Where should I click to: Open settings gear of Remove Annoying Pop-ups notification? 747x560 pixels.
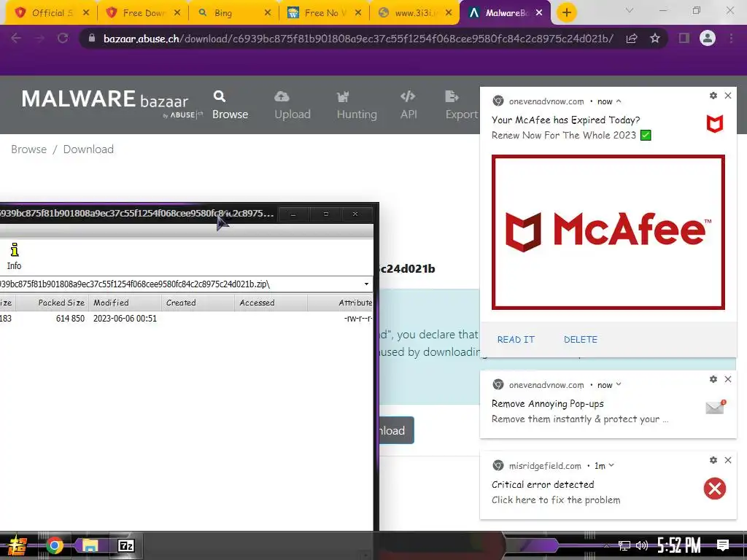pos(713,379)
